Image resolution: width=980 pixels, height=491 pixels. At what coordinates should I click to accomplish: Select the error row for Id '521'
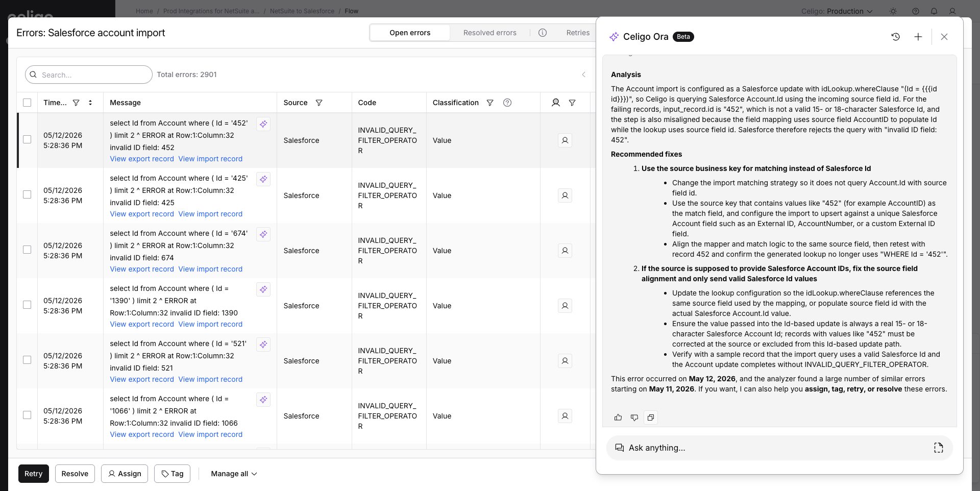(x=27, y=360)
